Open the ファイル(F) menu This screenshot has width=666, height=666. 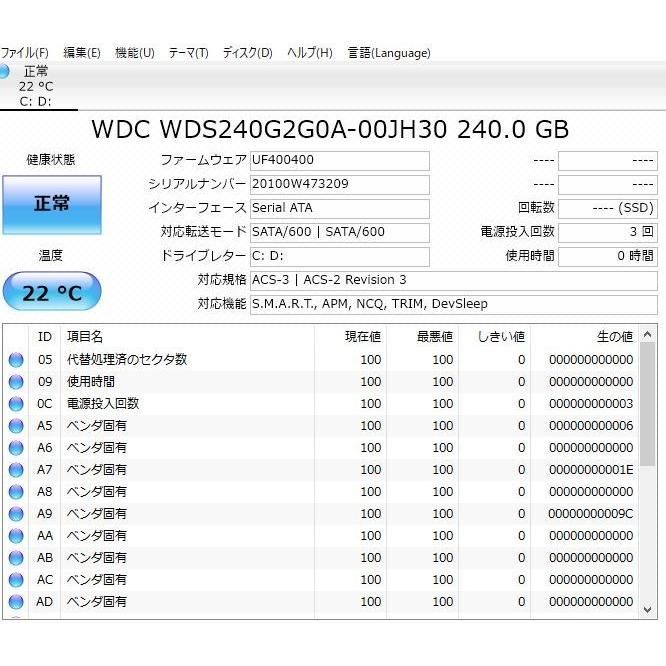pos(25,53)
